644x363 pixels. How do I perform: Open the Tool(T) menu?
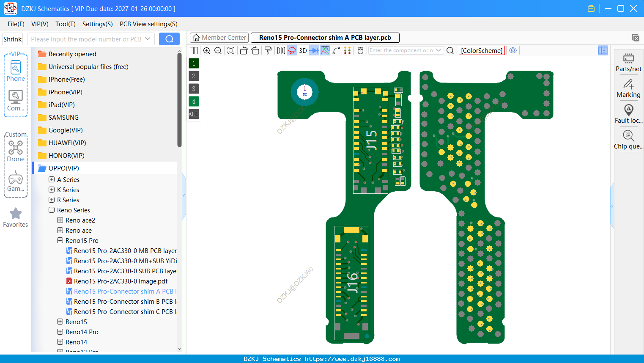(66, 24)
